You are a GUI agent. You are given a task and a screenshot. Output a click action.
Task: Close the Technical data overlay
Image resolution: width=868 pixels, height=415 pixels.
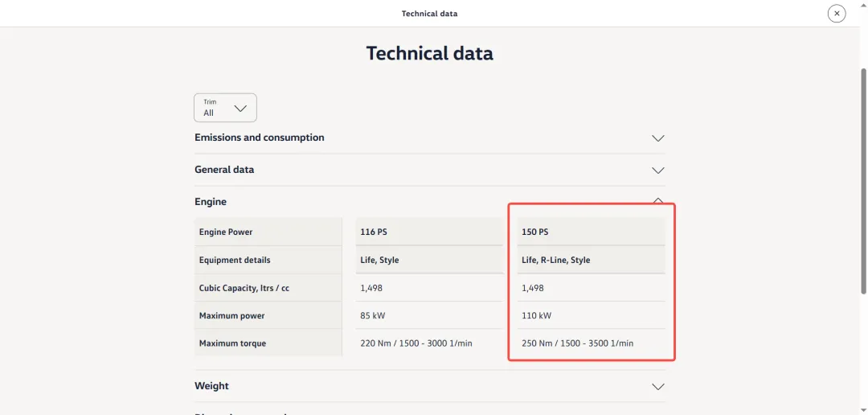tap(837, 14)
